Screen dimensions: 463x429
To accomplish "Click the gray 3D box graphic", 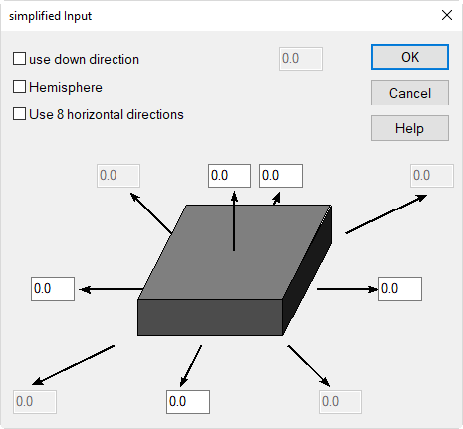I will (234, 270).
